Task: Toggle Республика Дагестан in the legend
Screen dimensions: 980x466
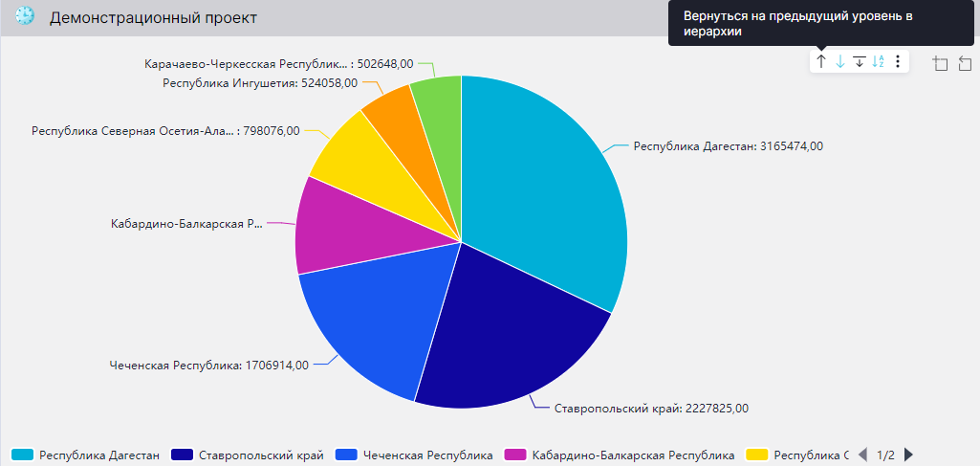Action: (x=98, y=455)
